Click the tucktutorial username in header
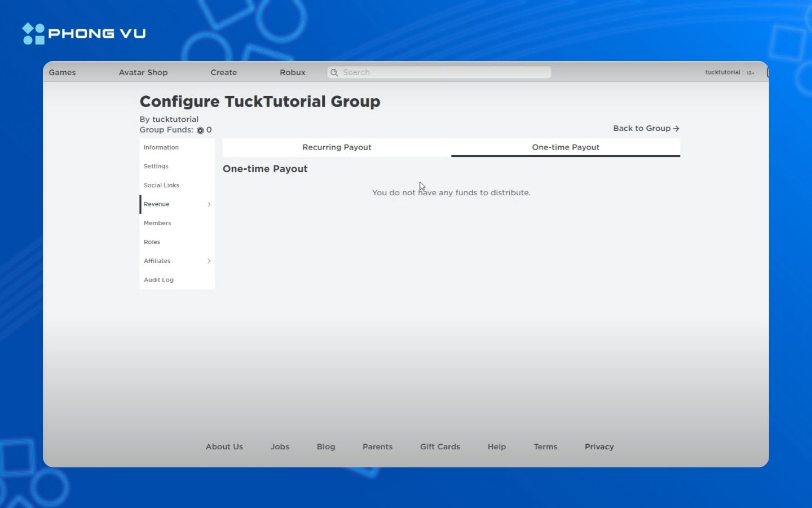Screen dimensions: 812x508 coord(722,72)
